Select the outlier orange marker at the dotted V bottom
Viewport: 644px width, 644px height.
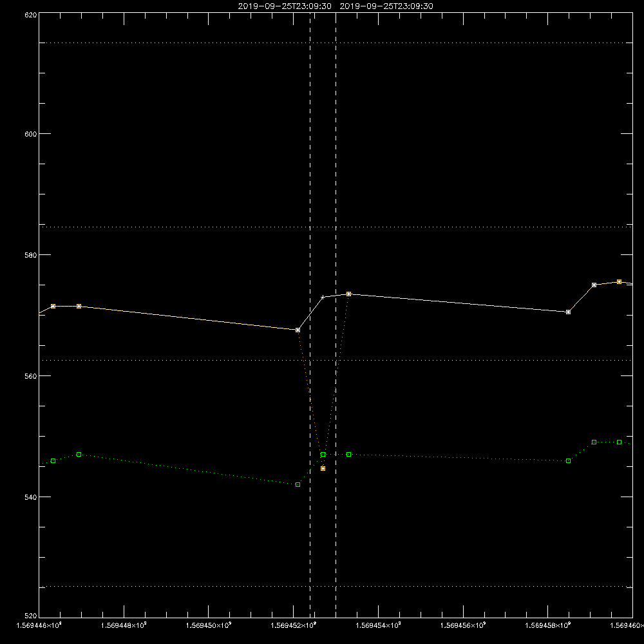click(x=323, y=469)
